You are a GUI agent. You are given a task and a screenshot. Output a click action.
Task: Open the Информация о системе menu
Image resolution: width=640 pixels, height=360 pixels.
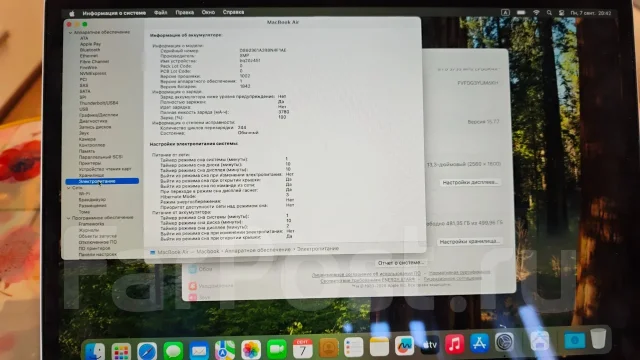(x=114, y=13)
